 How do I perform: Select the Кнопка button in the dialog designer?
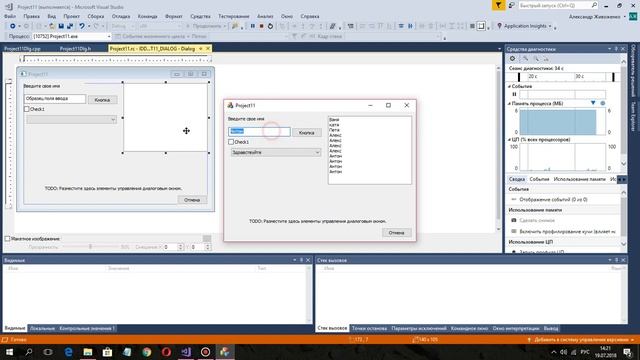102,100
